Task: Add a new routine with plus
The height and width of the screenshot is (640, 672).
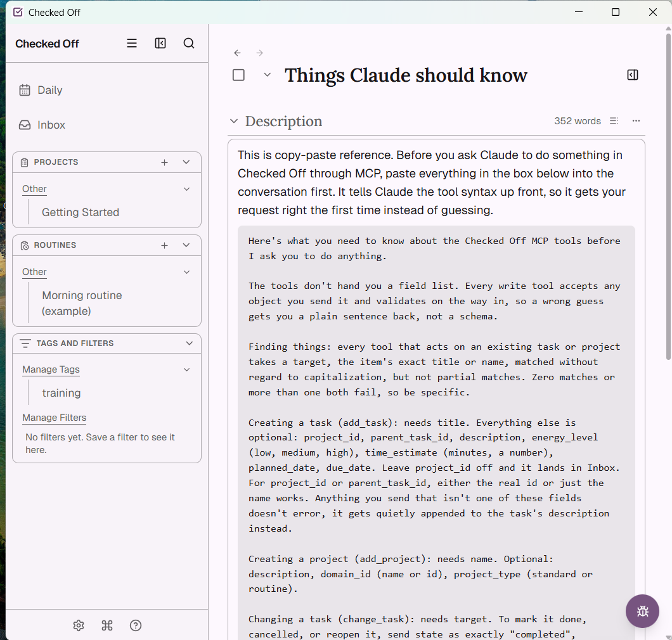Action: pyautogui.click(x=165, y=245)
